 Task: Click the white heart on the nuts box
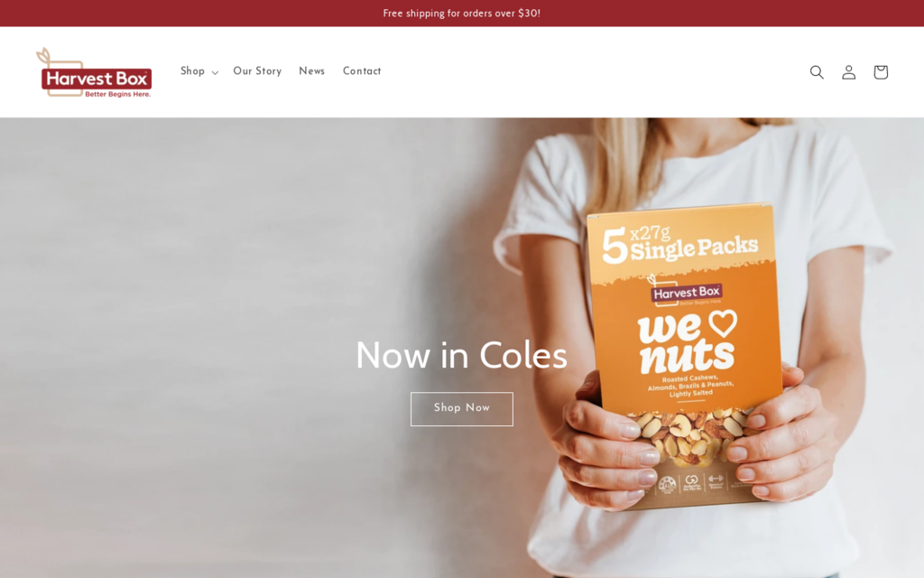click(x=723, y=322)
